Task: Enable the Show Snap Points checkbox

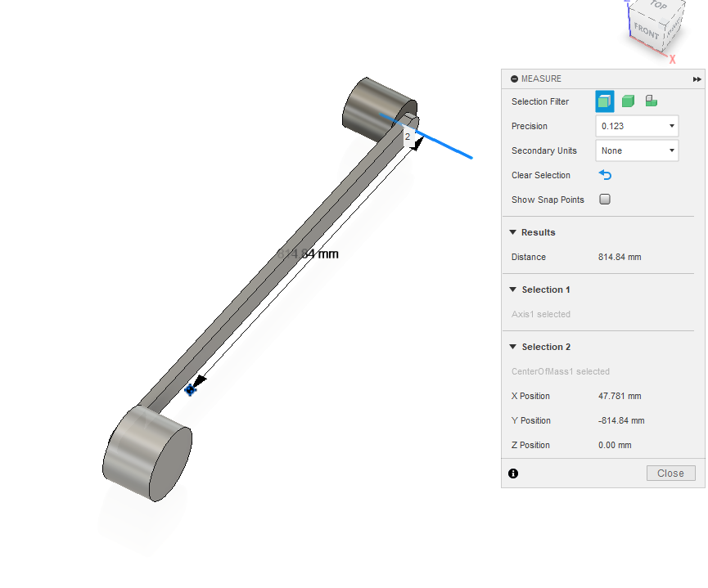Action: click(605, 199)
